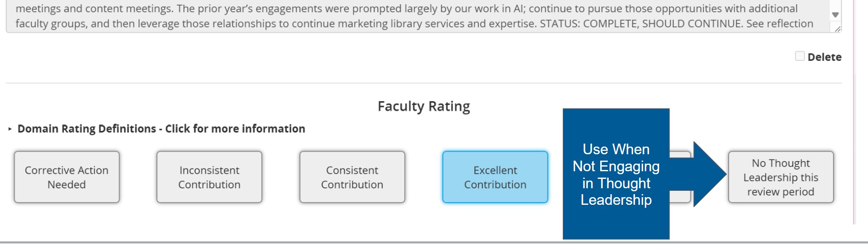
Task: Click the Delete label text
Action: (824, 57)
